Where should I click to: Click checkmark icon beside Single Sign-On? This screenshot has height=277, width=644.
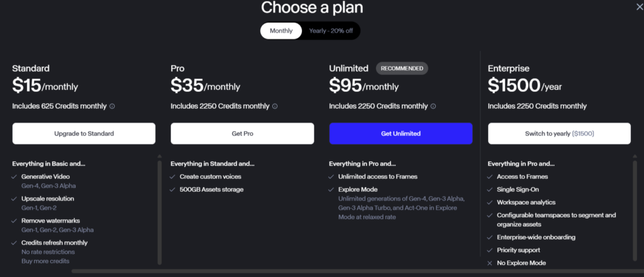coord(489,190)
